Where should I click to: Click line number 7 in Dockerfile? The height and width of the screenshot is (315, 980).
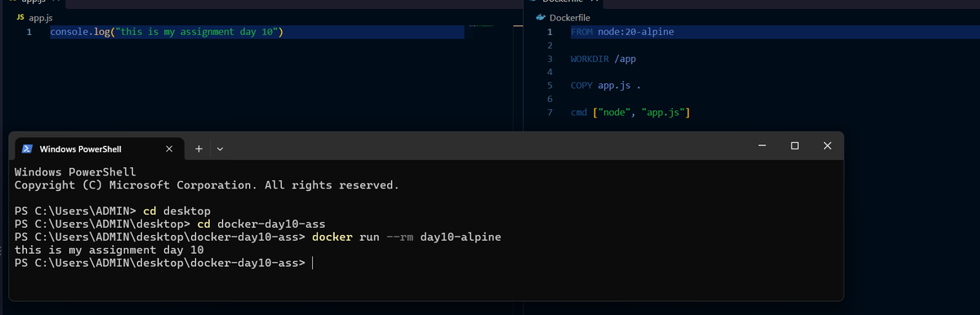tap(550, 112)
